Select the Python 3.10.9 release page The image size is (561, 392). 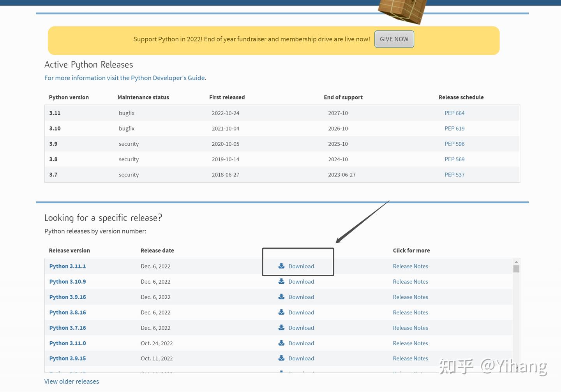(67, 281)
